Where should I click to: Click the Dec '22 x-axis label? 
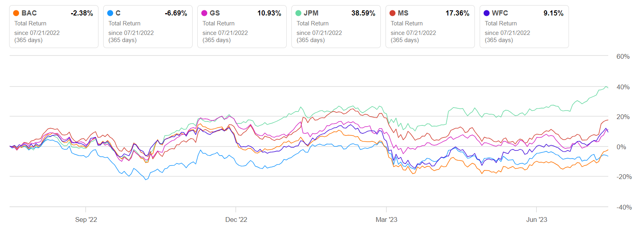pyautogui.click(x=236, y=219)
